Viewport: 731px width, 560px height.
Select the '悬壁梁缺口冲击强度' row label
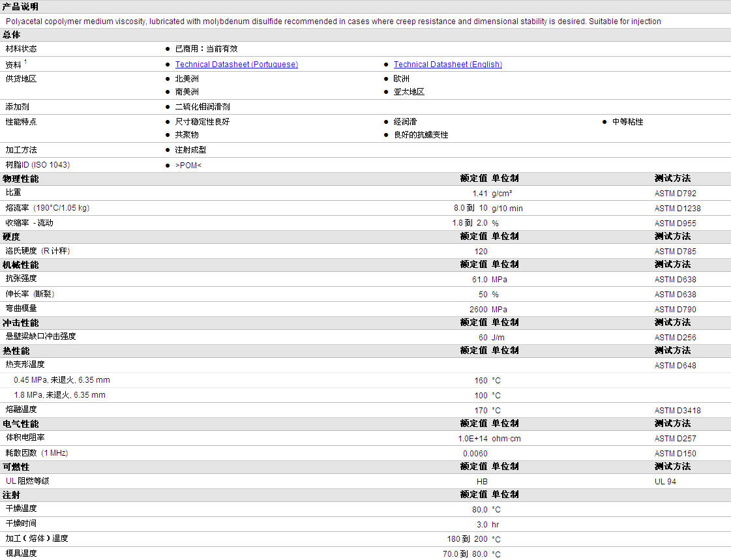[40, 336]
